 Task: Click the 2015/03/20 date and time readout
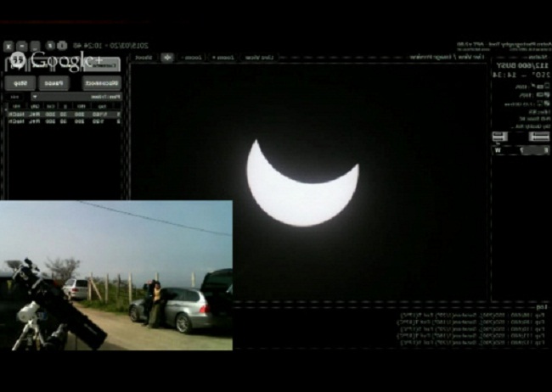point(111,46)
